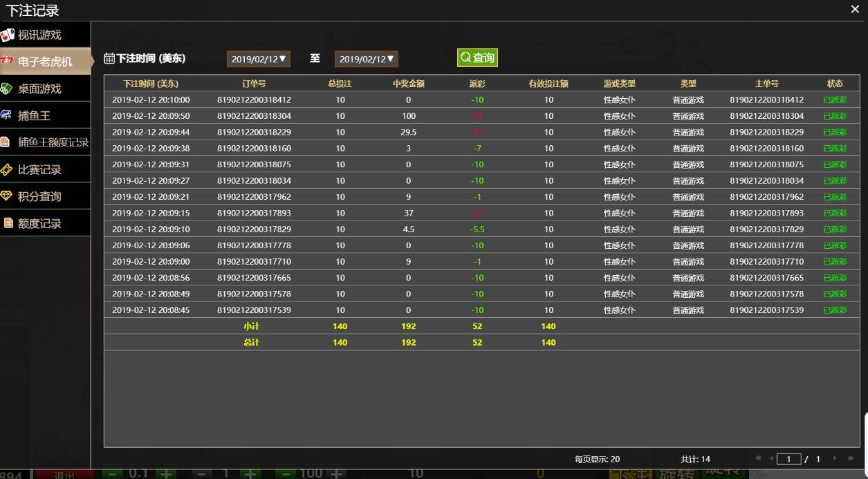Click the winning amount 4.5
868x479 pixels.
[x=408, y=229]
